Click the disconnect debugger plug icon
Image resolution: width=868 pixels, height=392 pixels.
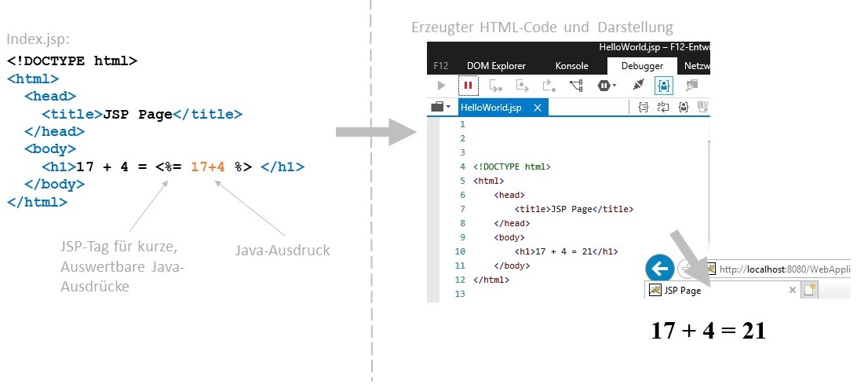coord(637,86)
